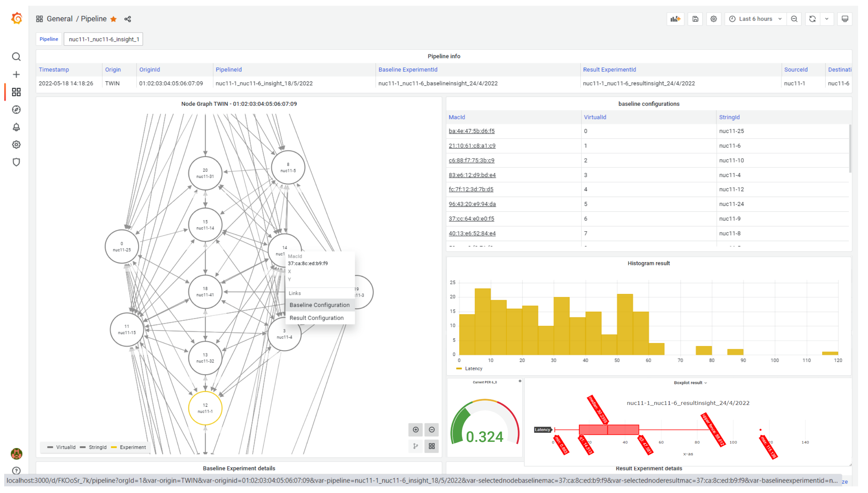Cycle view mode with the monitor icon
Image resolution: width=868 pixels, height=493 pixels.
click(845, 19)
